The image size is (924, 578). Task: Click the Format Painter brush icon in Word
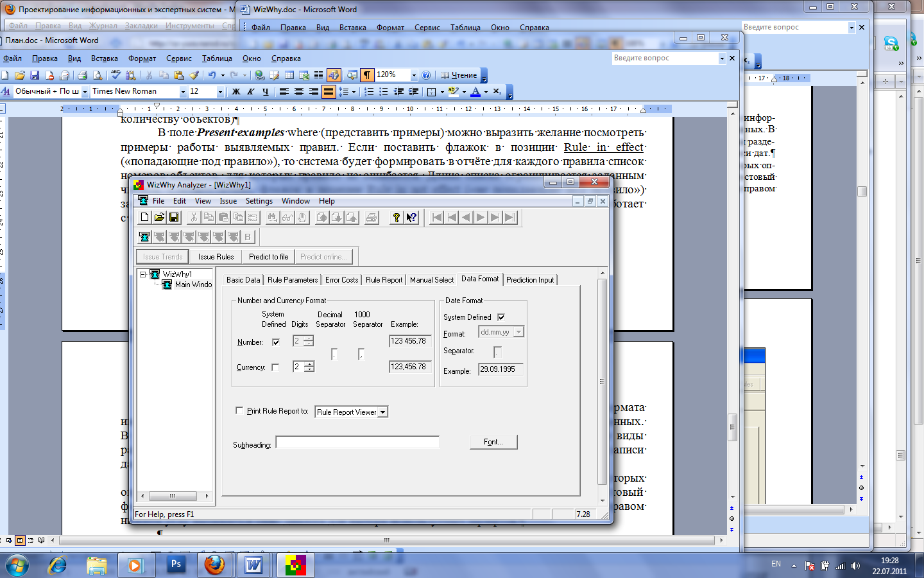(194, 75)
